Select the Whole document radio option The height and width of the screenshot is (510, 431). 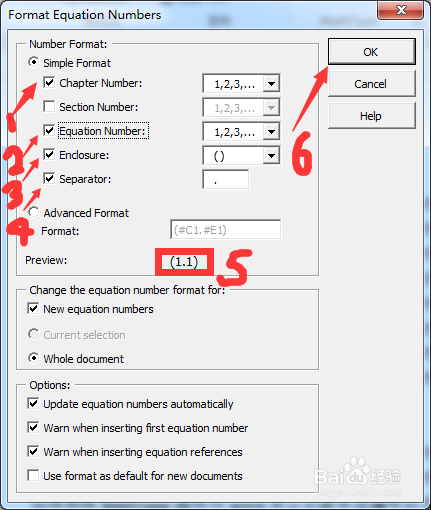33,358
